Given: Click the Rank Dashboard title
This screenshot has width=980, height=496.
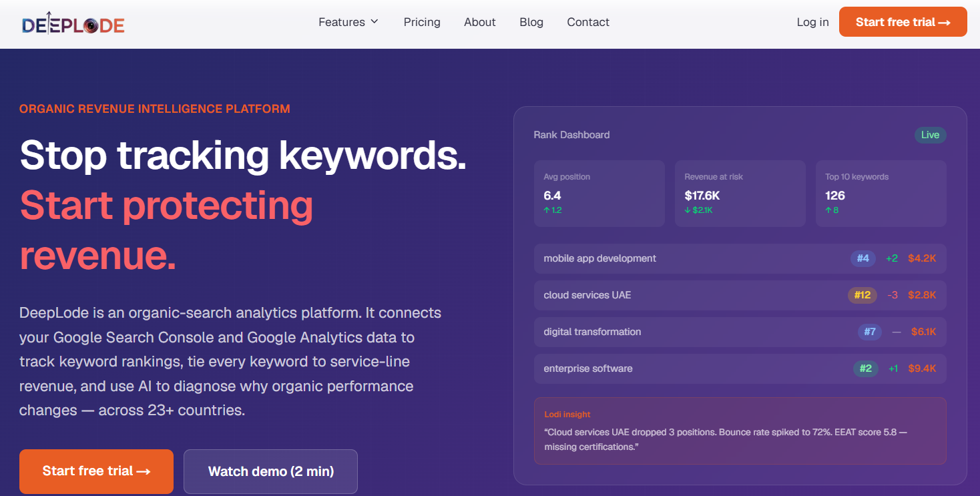Looking at the screenshot, I should (x=571, y=135).
